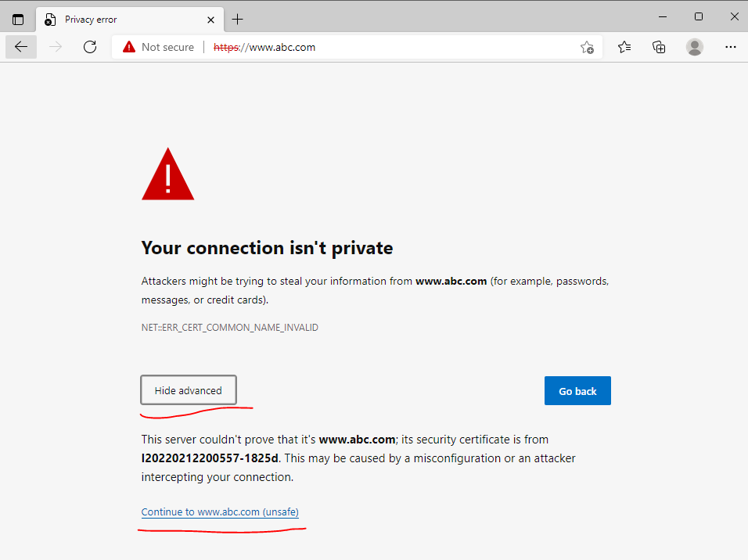This screenshot has height=560, width=748.
Task: Refresh the page
Action: 90,47
